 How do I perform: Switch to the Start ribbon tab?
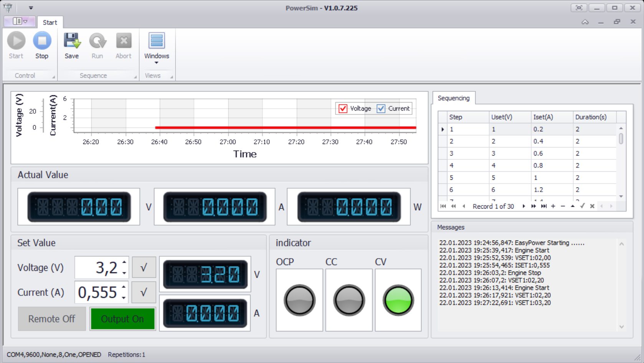click(x=50, y=22)
